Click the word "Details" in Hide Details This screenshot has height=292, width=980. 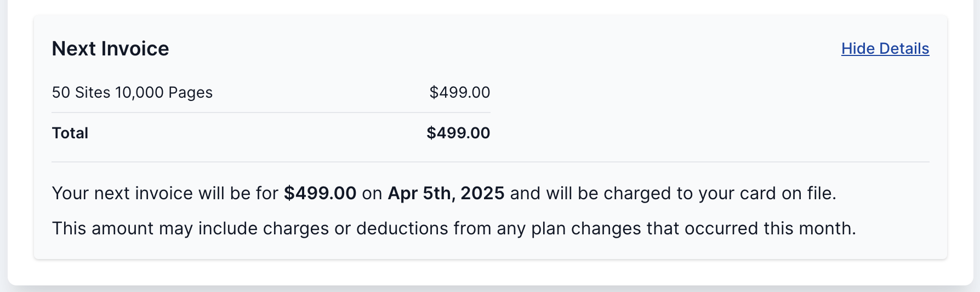tap(904, 49)
